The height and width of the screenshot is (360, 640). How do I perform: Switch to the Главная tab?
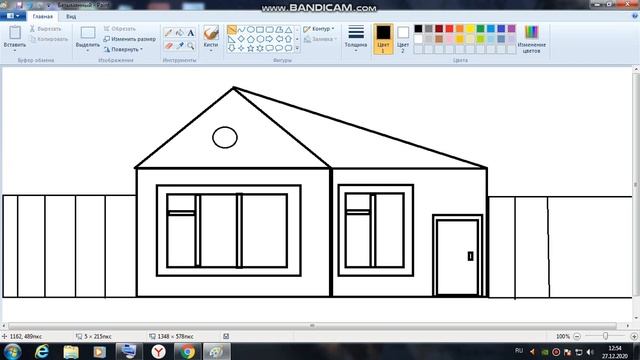(x=42, y=17)
